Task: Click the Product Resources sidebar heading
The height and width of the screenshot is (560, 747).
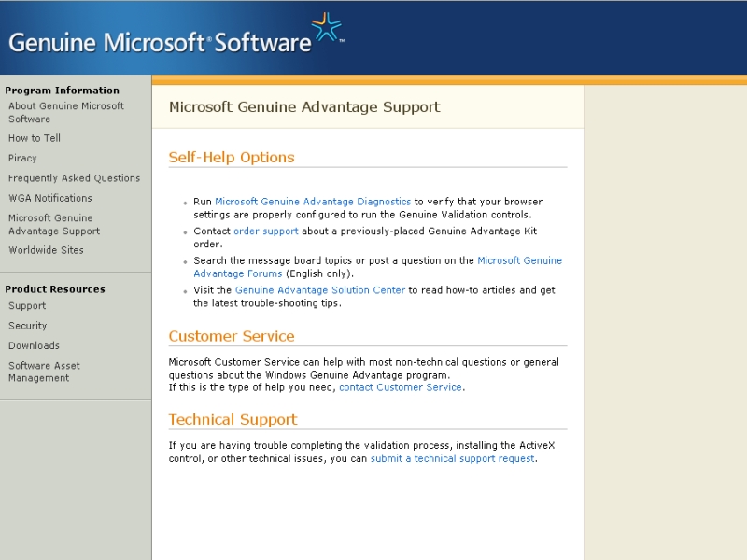Action: pyautogui.click(x=55, y=289)
